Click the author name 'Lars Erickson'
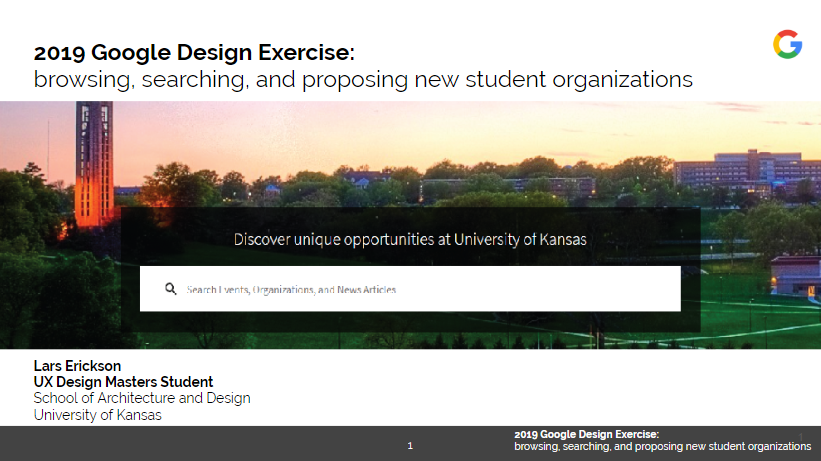 click(x=77, y=366)
